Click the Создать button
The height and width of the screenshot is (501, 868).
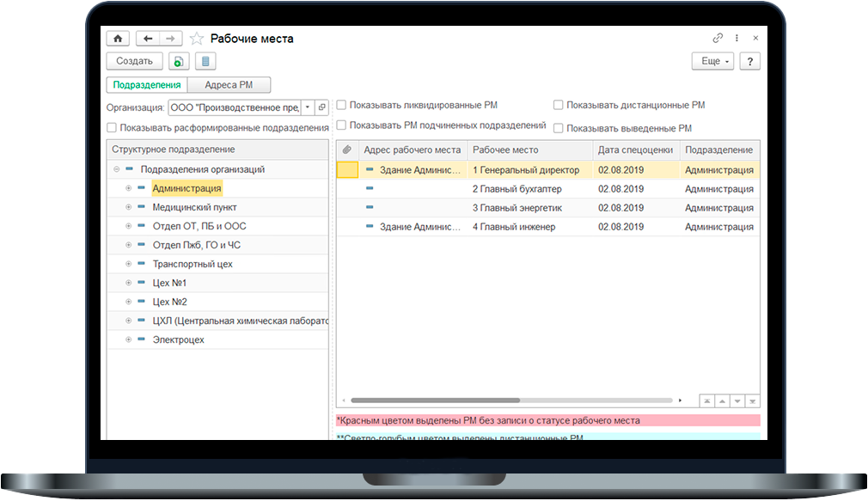135,61
